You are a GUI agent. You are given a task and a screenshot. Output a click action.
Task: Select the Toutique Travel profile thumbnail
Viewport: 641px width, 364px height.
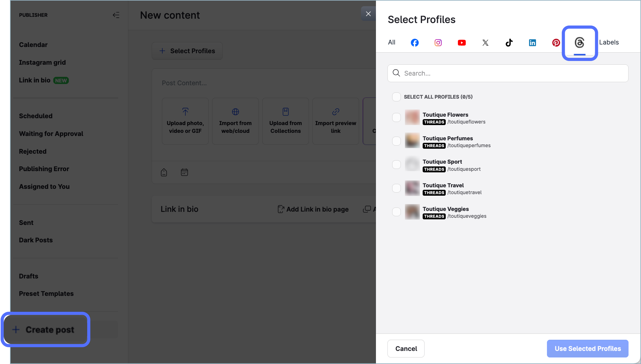(412, 188)
